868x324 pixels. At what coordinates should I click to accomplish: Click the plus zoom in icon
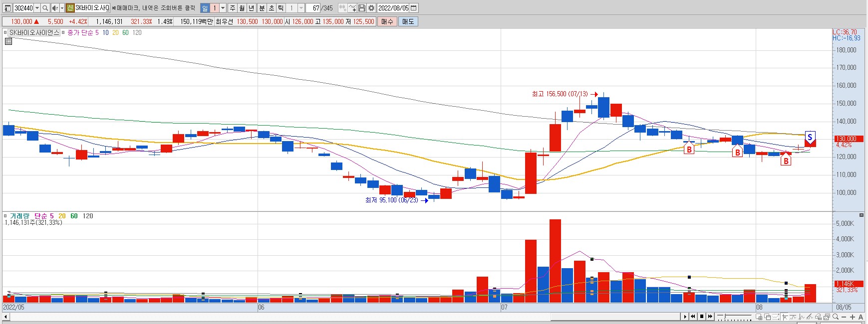pyautogui.click(x=852, y=317)
